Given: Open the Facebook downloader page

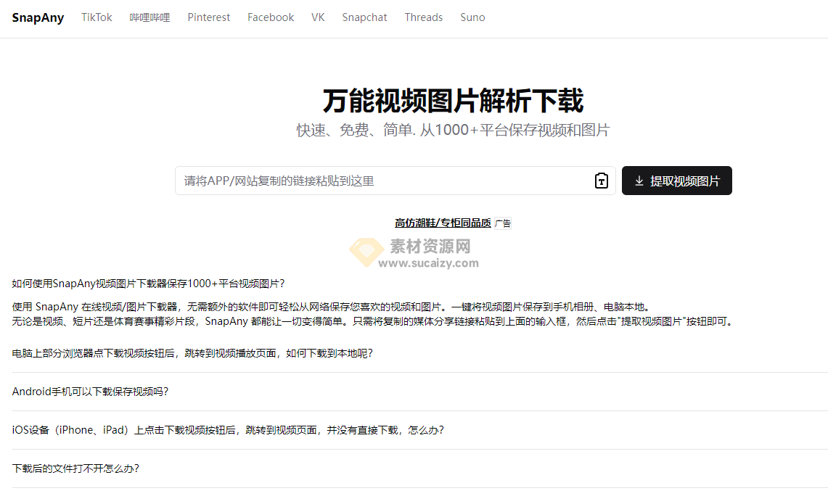Looking at the screenshot, I should [x=270, y=17].
